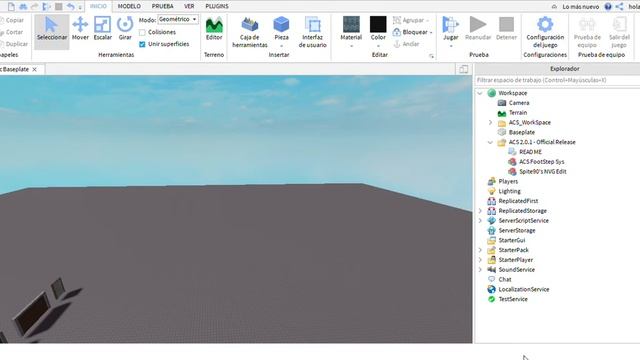
Task: Open Lo más nuevo link
Action: 580,7
